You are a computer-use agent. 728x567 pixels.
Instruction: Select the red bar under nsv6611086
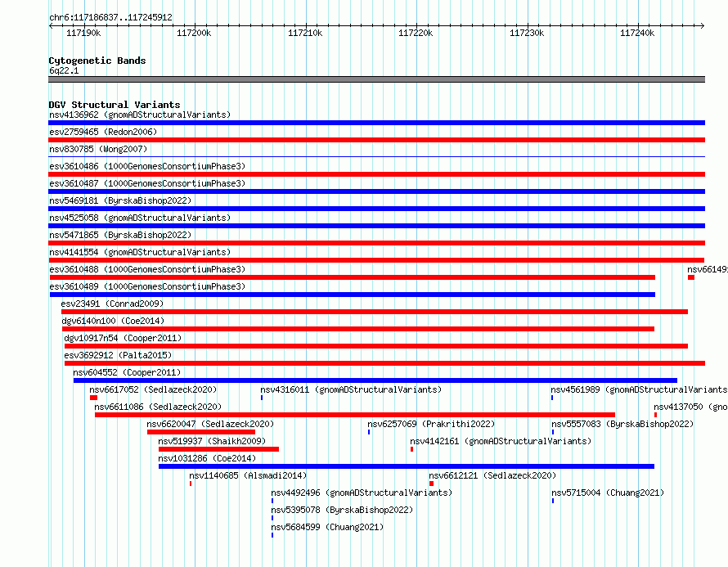click(x=355, y=415)
